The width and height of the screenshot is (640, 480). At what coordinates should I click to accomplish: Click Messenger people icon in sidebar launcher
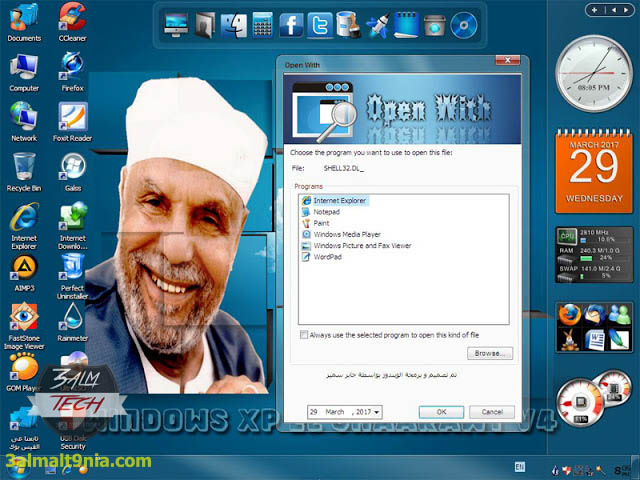[x=619, y=315]
